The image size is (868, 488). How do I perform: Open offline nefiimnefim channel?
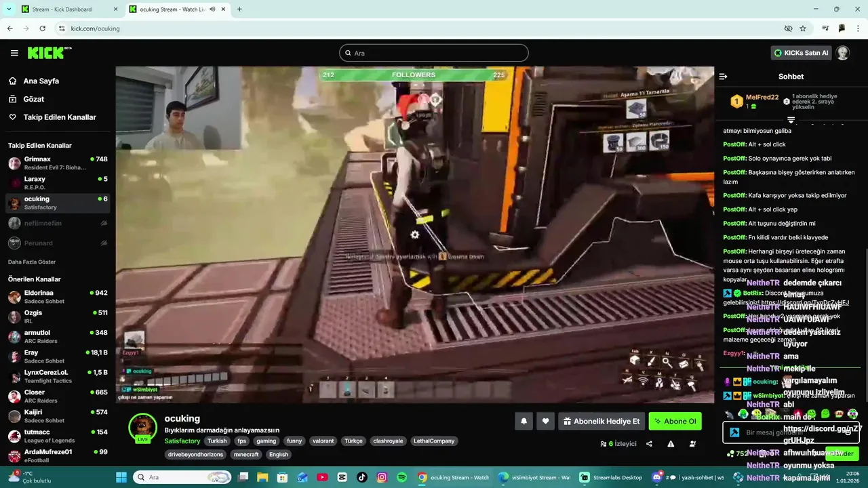click(x=58, y=223)
